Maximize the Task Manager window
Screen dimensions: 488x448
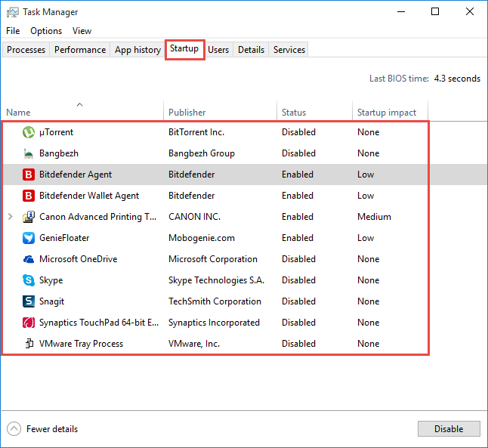(x=435, y=12)
